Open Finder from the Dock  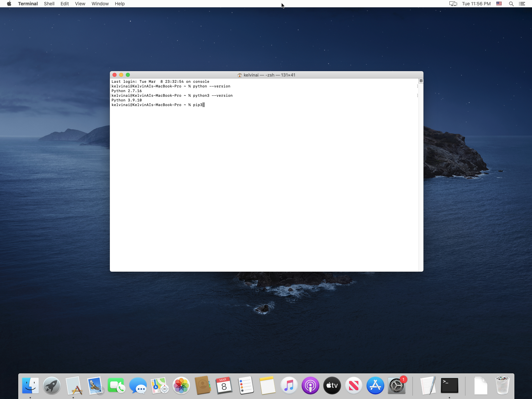tap(30, 386)
